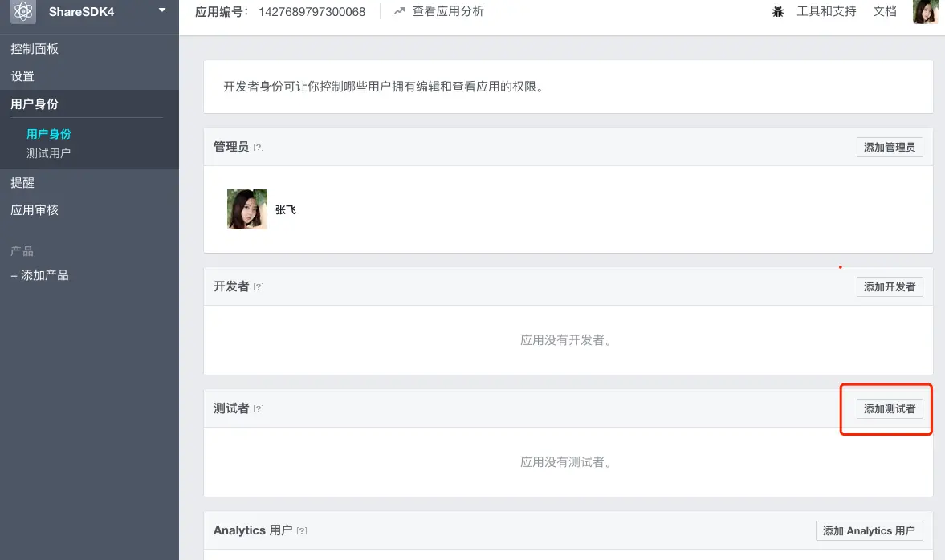Open the 文档 link in top bar
This screenshot has height=560, width=945.
[885, 11]
